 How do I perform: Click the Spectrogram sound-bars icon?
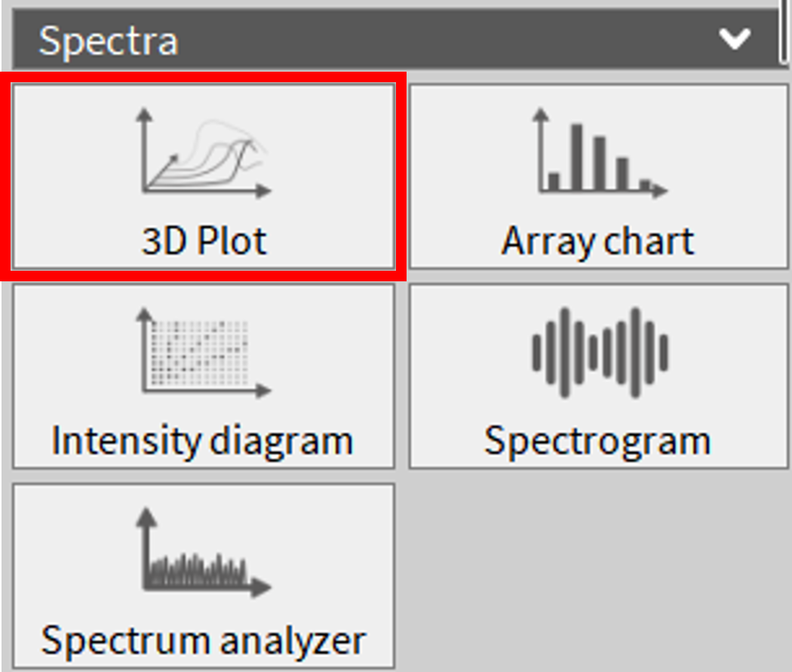point(600,352)
